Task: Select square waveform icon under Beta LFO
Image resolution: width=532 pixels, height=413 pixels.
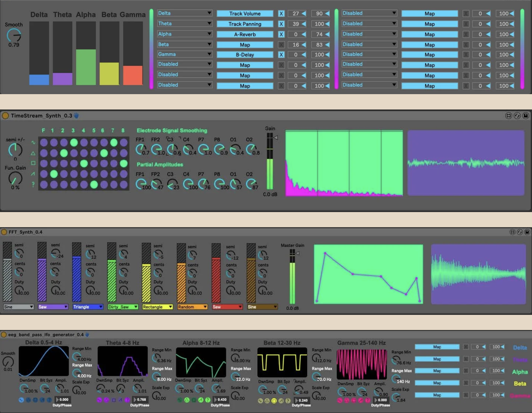Action: (274, 401)
